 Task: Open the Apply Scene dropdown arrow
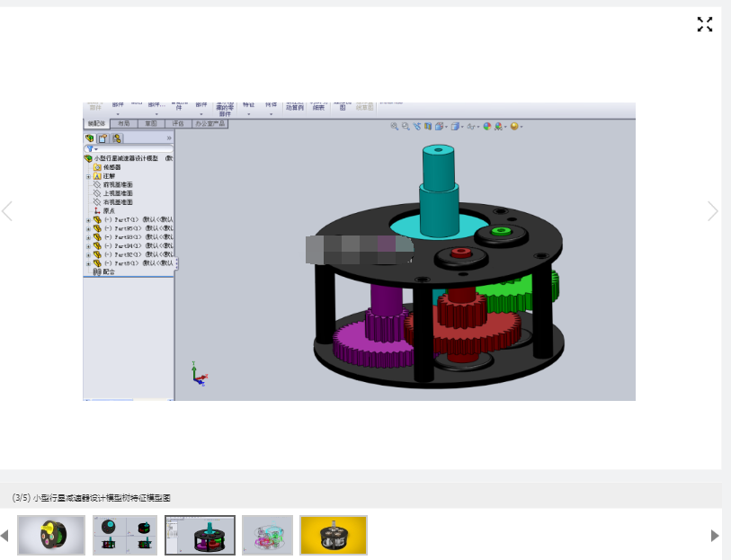(x=505, y=127)
